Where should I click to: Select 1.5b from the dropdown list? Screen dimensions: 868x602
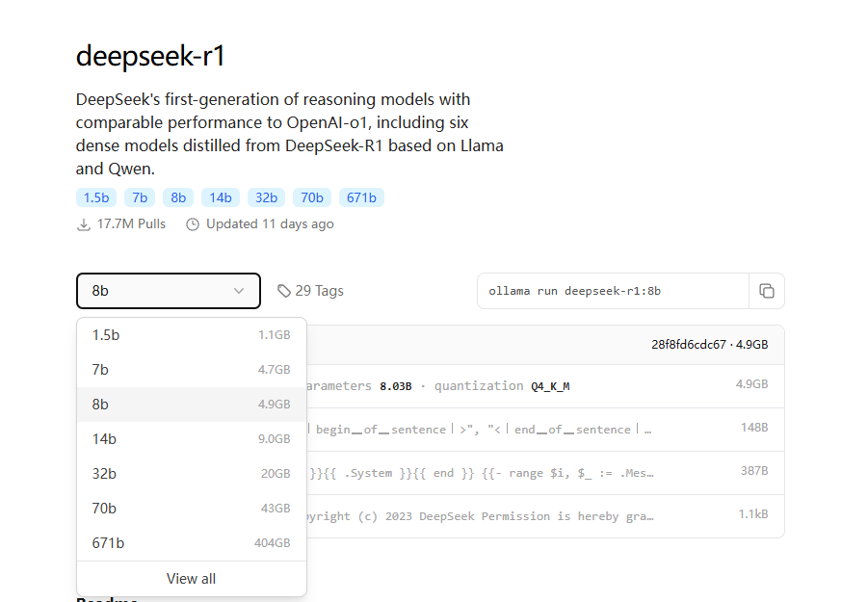(191, 335)
